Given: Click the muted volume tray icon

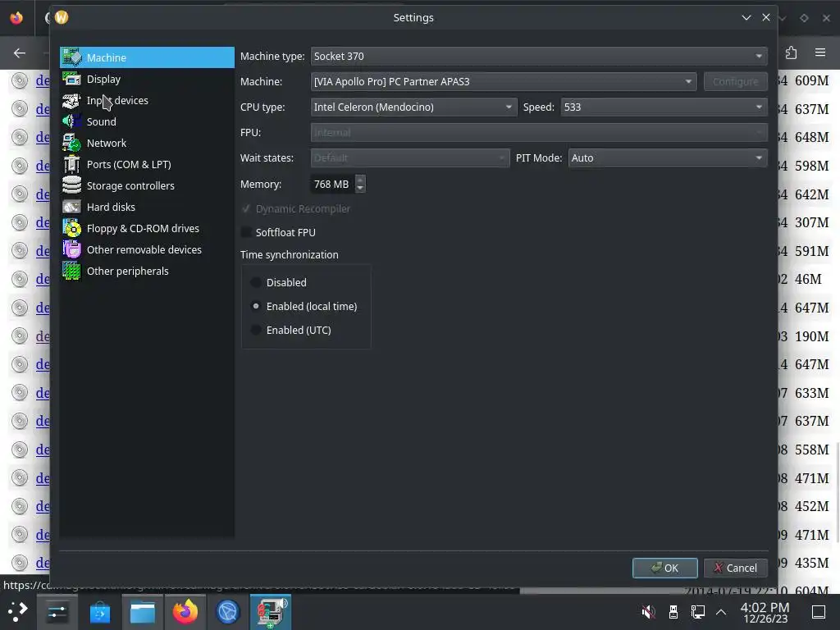Looking at the screenshot, I should tap(648, 612).
